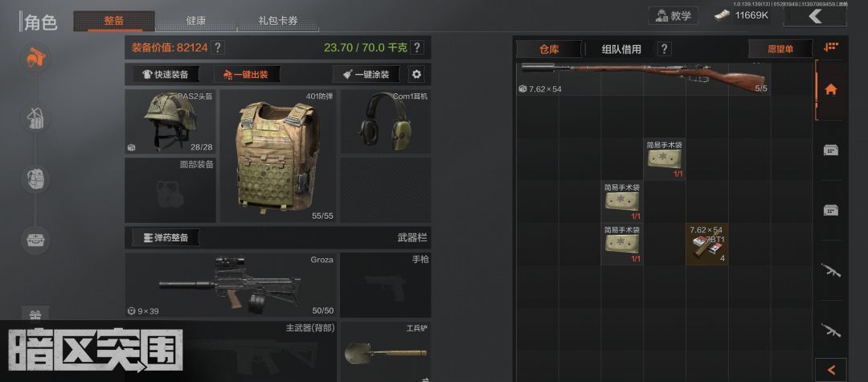The width and height of the screenshot is (868, 382).
Task: Select the helmet character icon in left sidebar
Action: point(37,58)
